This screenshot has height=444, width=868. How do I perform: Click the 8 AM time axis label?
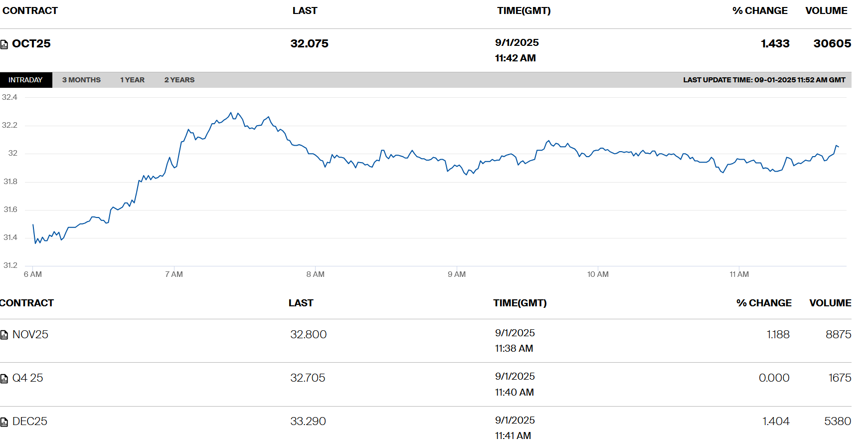point(315,274)
